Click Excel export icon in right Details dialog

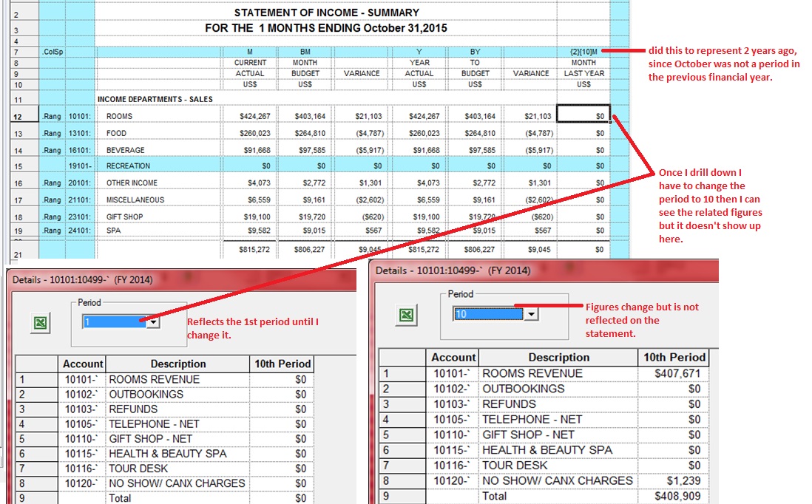coord(405,316)
